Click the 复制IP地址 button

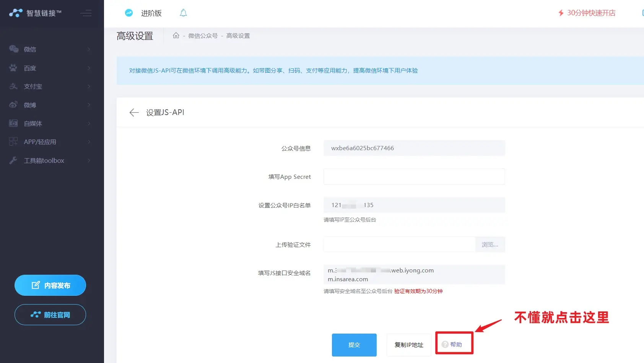click(x=409, y=345)
